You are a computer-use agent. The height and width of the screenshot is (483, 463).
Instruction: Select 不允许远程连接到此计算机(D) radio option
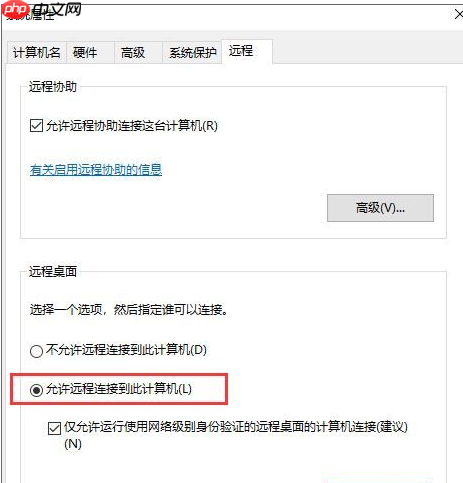36,351
